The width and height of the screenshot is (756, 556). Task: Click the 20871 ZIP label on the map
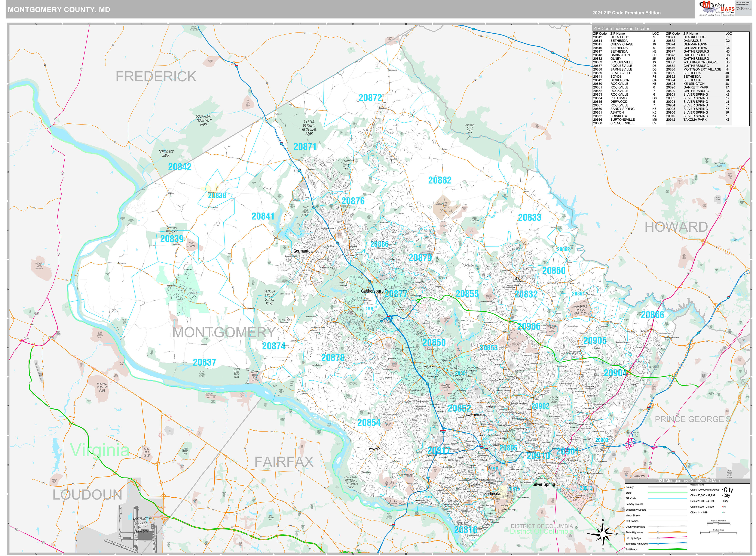[305, 147]
